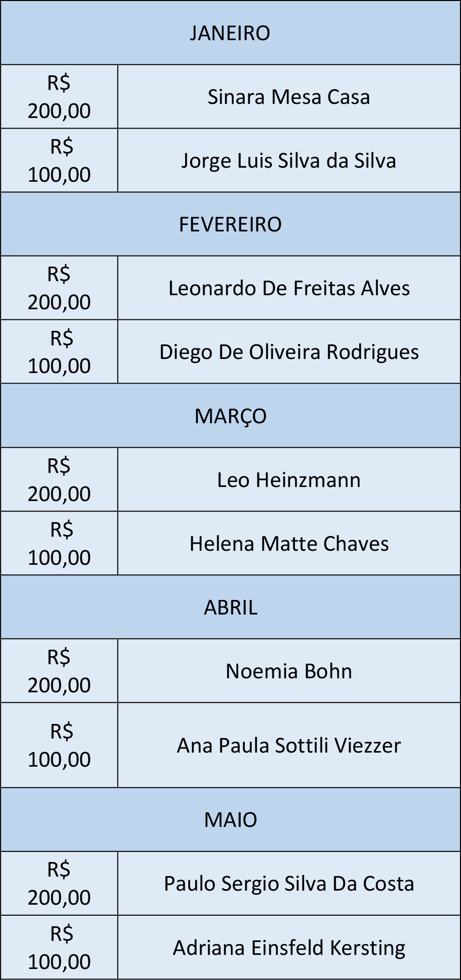This screenshot has height=980, width=461.
Task: Click the Adriana Einsfeld Kersting name
Action: pos(289,948)
